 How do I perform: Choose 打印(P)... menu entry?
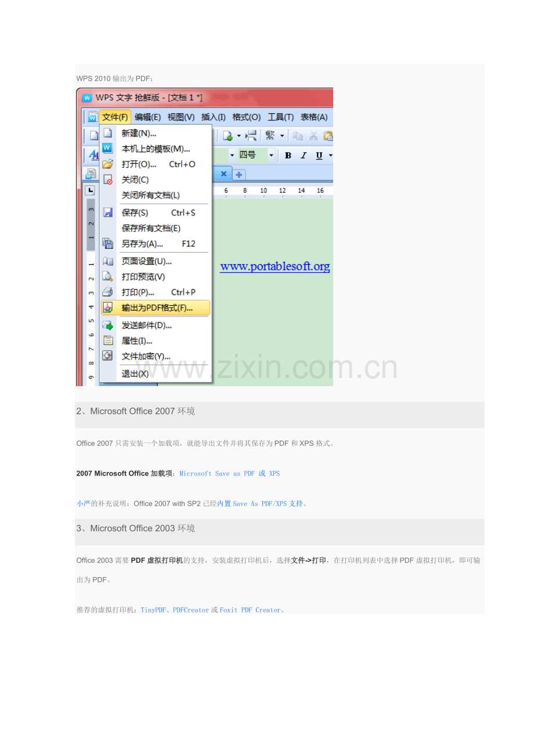156,292
